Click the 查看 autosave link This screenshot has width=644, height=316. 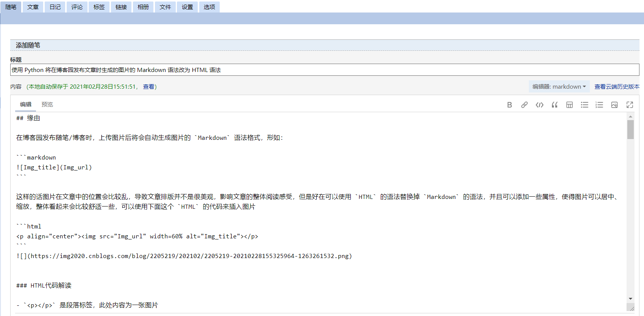point(148,87)
